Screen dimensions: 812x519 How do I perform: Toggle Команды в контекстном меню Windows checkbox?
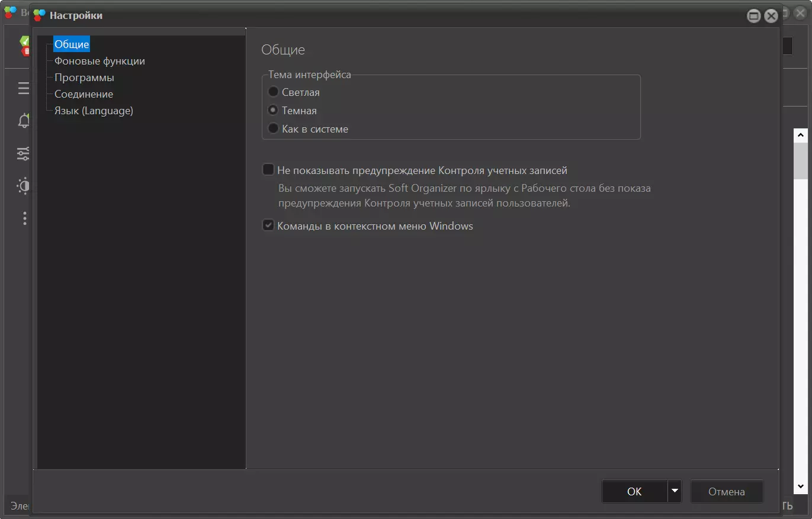268,225
